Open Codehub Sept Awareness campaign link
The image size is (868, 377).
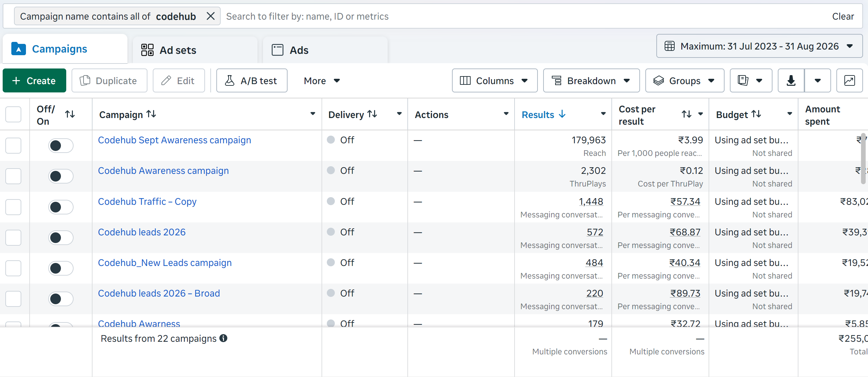pos(174,140)
